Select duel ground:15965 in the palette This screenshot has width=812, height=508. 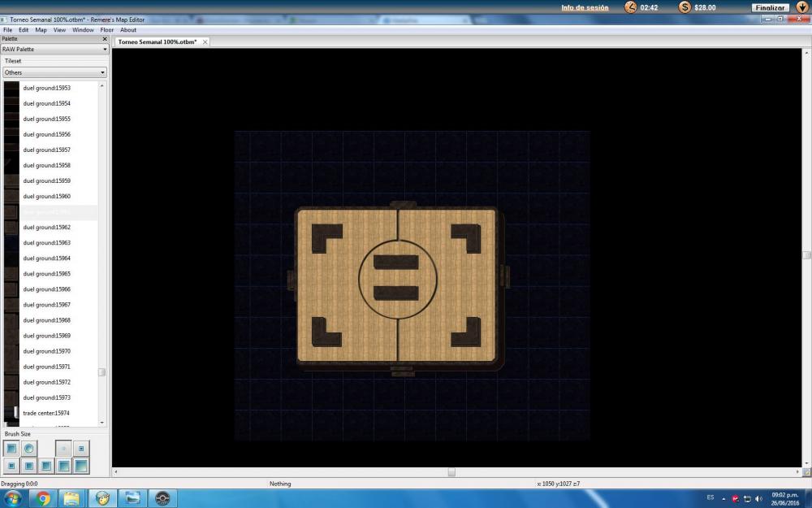[50, 274]
